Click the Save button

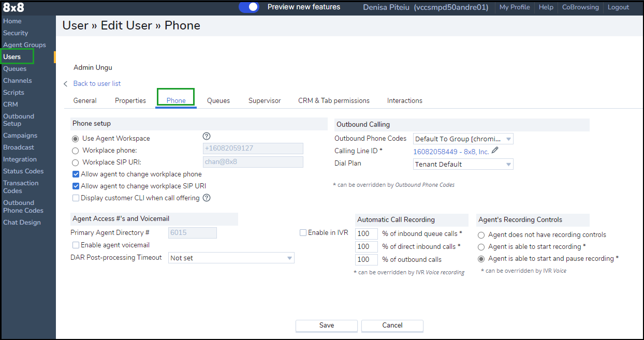(327, 326)
